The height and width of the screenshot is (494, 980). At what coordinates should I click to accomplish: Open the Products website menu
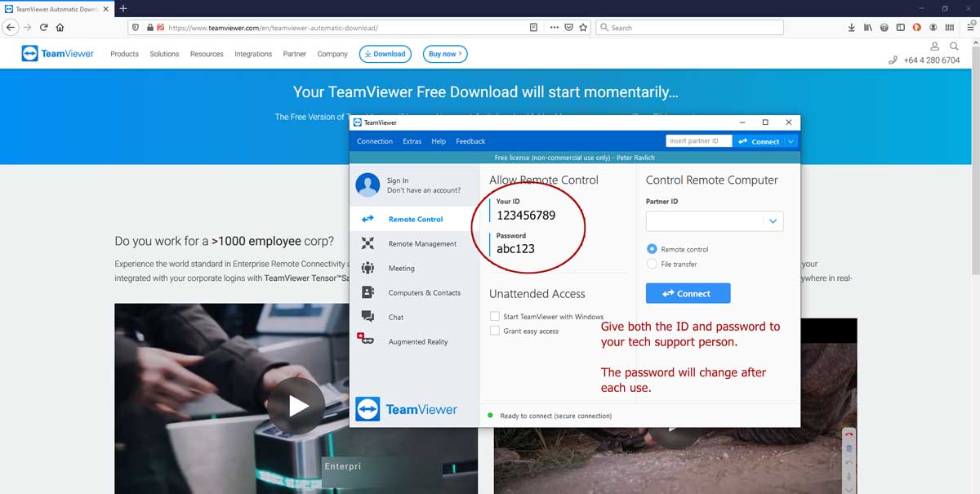124,54
